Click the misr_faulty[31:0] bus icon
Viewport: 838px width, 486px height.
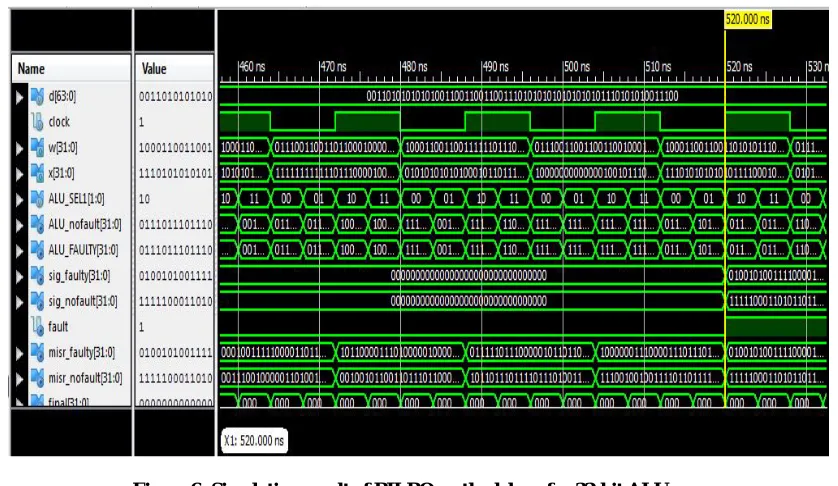tap(37, 352)
